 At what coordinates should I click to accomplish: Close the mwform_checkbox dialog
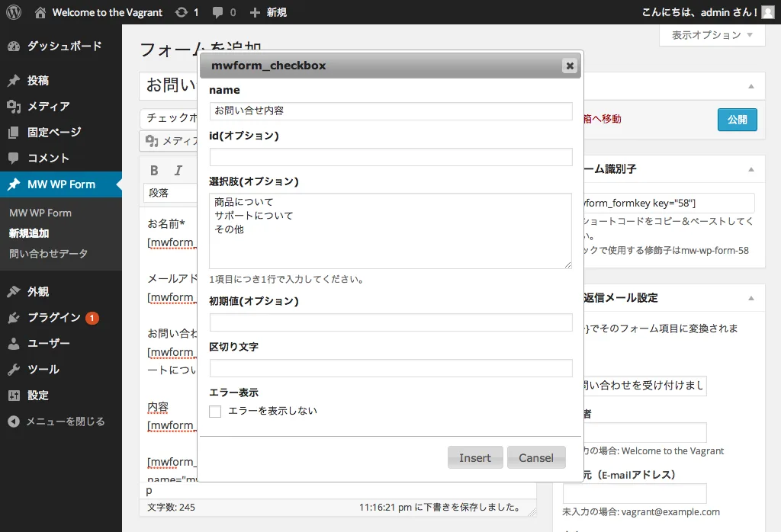pyautogui.click(x=570, y=66)
